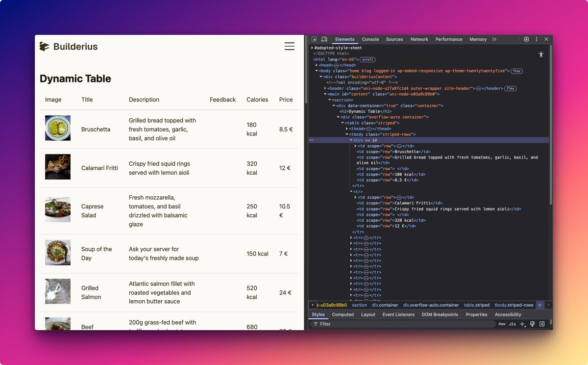The width and height of the screenshot is (588, 365).
Task: Click the Caprese Salad dish thumbnail
Action: 58,209
